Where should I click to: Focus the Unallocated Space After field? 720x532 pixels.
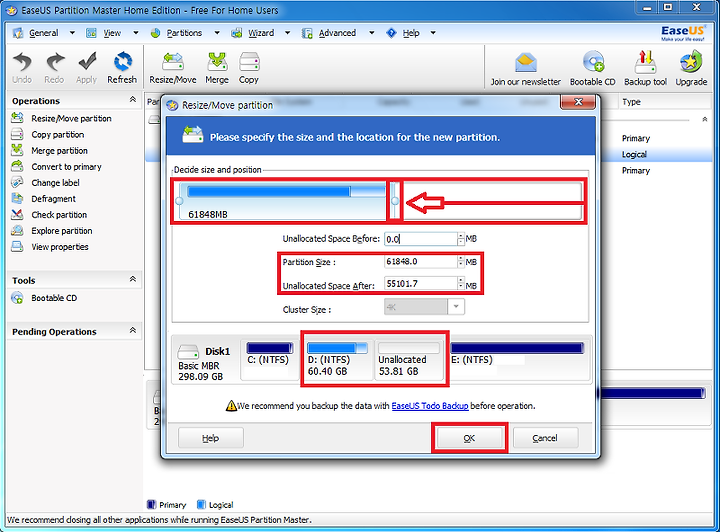[421, 284]
